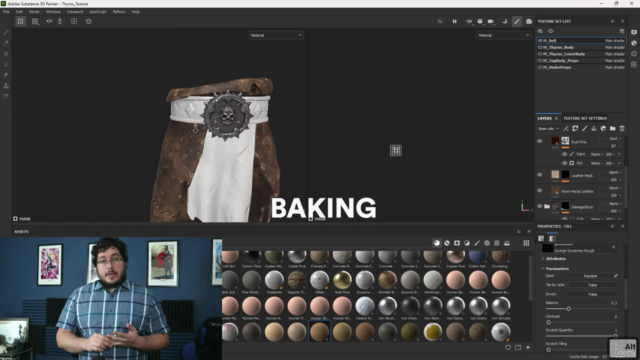Viewport: 640px width, 360px height.
Task: Open the Shader settings sphere icon on right dock
Action: 633,43
